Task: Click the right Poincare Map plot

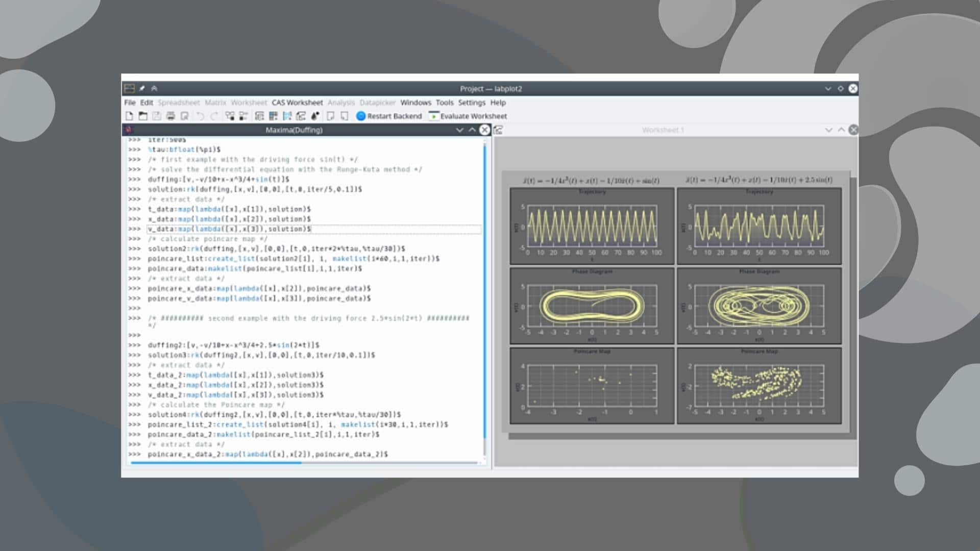Action: pyautogui.click(x=759, y=386)
